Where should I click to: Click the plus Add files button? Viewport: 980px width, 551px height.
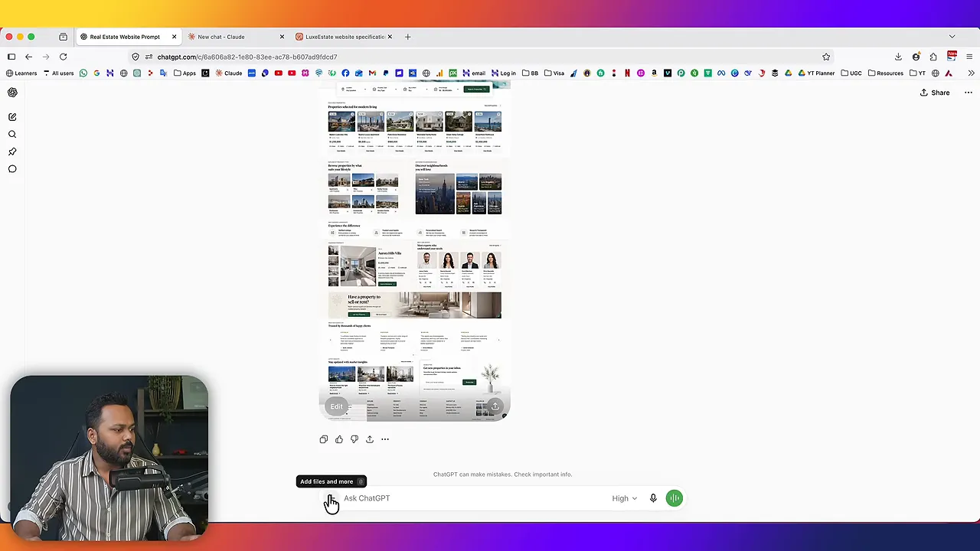pos(331,498)
